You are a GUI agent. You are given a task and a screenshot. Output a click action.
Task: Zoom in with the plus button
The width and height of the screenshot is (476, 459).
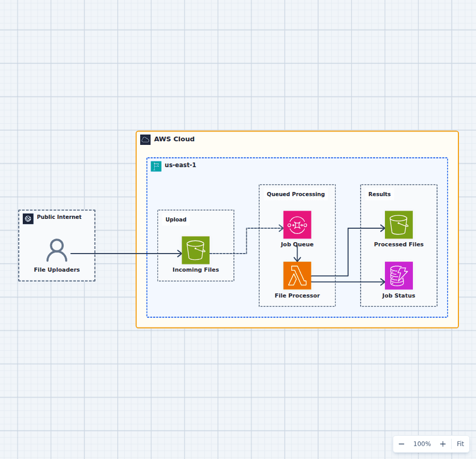coord(443,444)
